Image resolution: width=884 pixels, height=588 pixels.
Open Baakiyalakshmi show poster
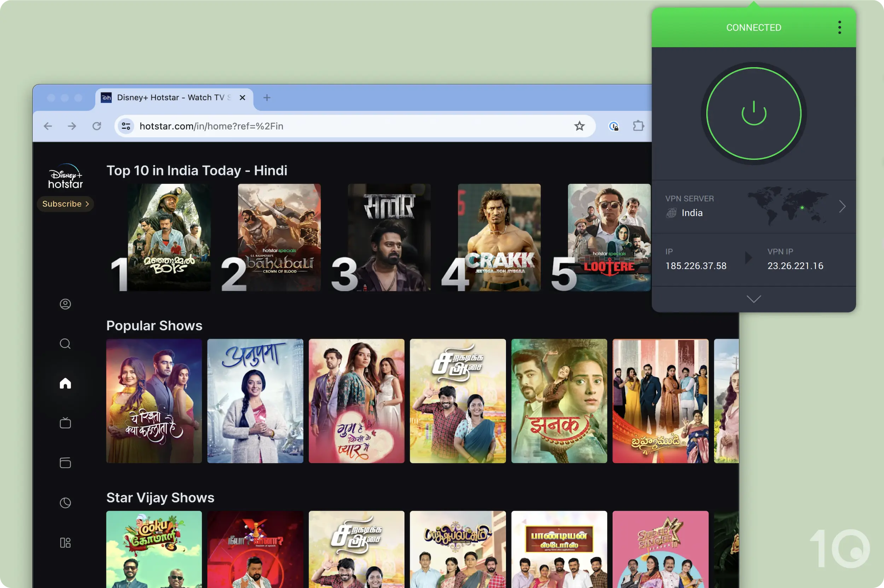(458, 549)
